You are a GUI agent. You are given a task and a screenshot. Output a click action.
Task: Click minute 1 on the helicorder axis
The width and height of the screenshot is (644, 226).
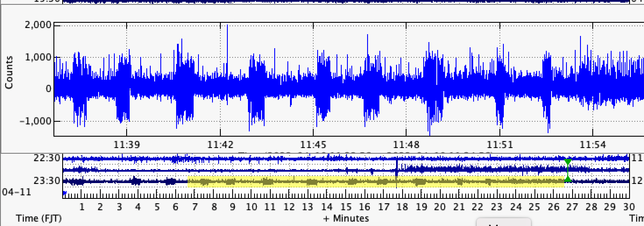click(81, 207)
